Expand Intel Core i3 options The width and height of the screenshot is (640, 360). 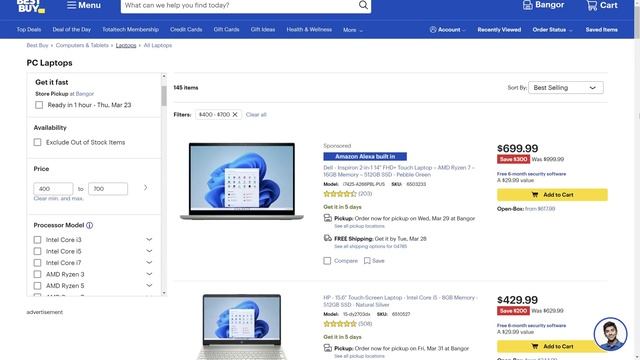pyautogui.click(x=149, y=240)
